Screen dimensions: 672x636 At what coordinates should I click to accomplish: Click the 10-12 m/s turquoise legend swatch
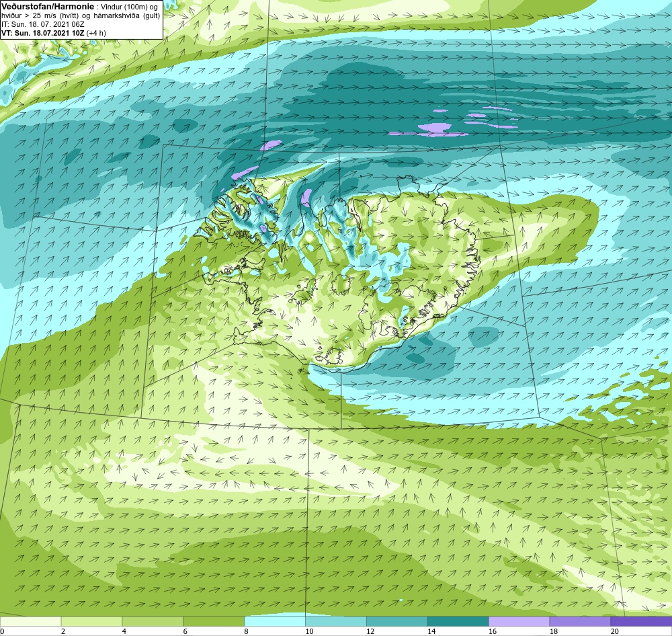(x=336, y=621)
